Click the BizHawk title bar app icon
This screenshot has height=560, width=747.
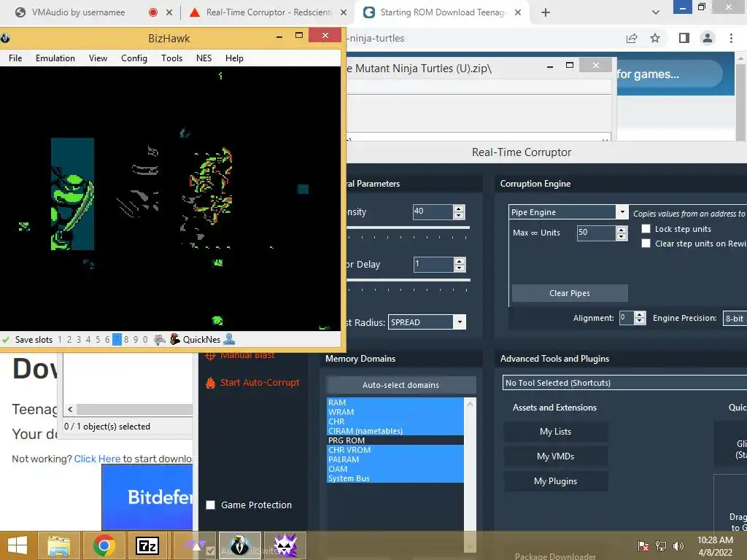[x=5, y=38]
